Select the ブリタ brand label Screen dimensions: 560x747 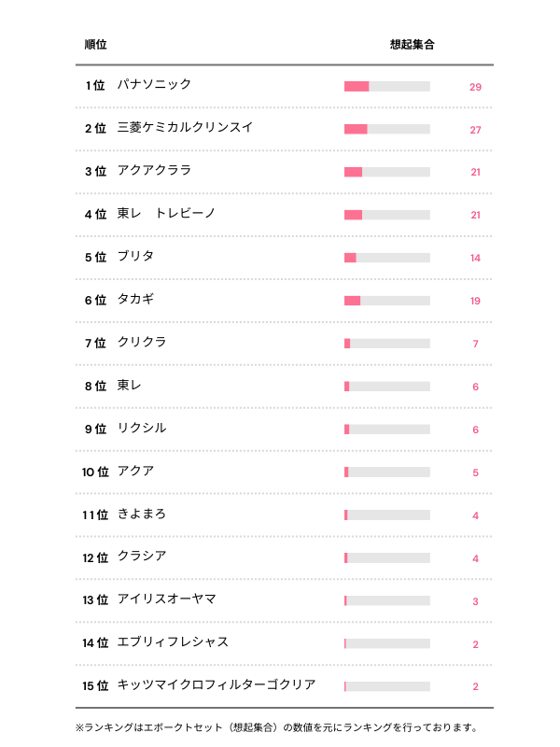click(135, 257)
